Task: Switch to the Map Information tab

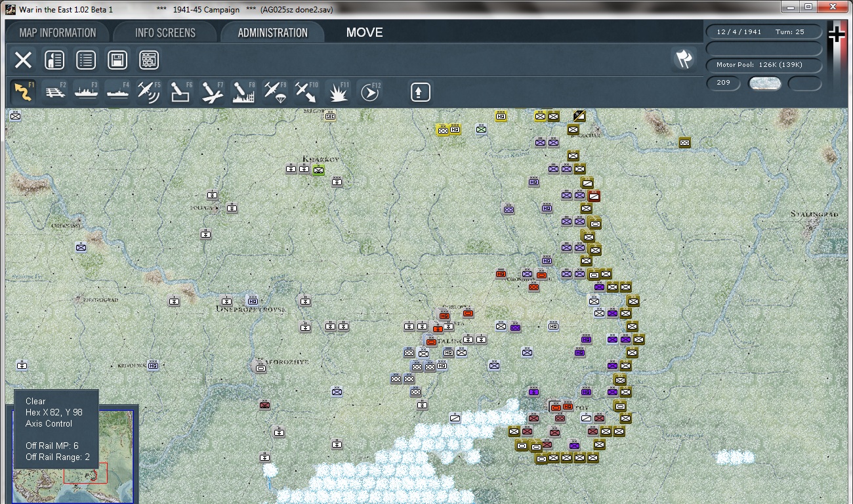Action: click(x=58, y=33)
